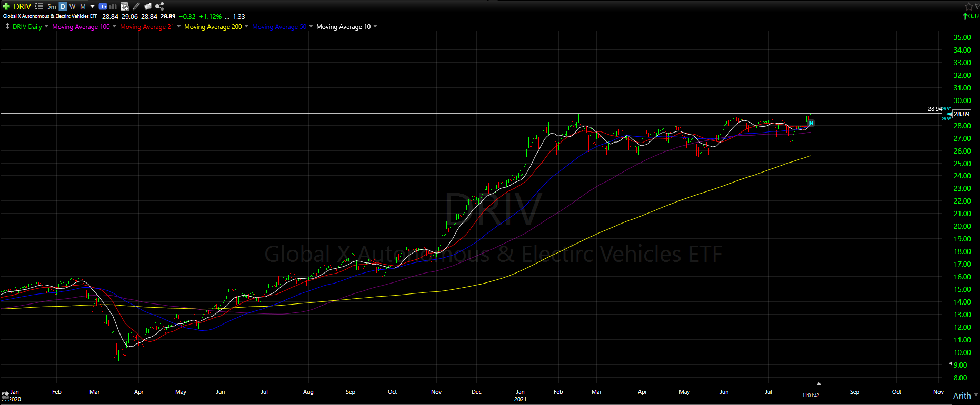The image size is (980, 405).
Task: Switch to the Monthly (M) timeframe
Action: 83,6
